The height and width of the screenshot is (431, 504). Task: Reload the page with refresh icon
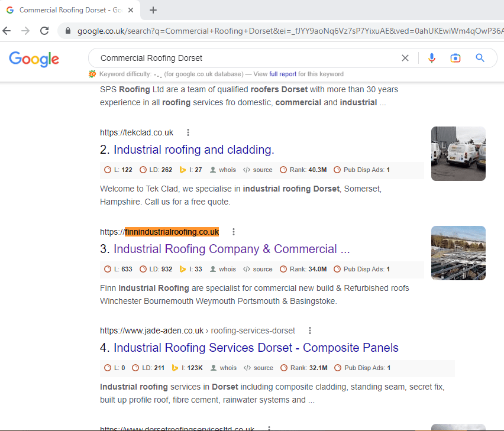click(x=44, y=31)
